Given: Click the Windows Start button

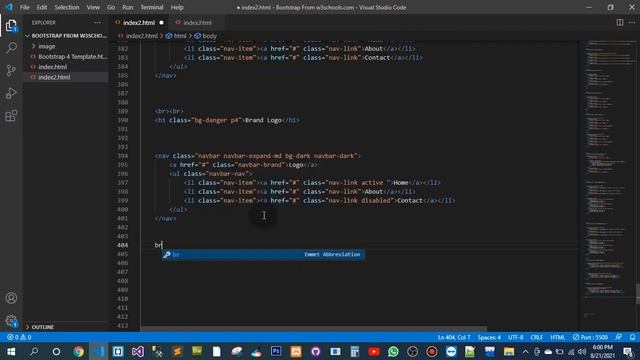Looking at the screenshot, I should click(11, 351).
